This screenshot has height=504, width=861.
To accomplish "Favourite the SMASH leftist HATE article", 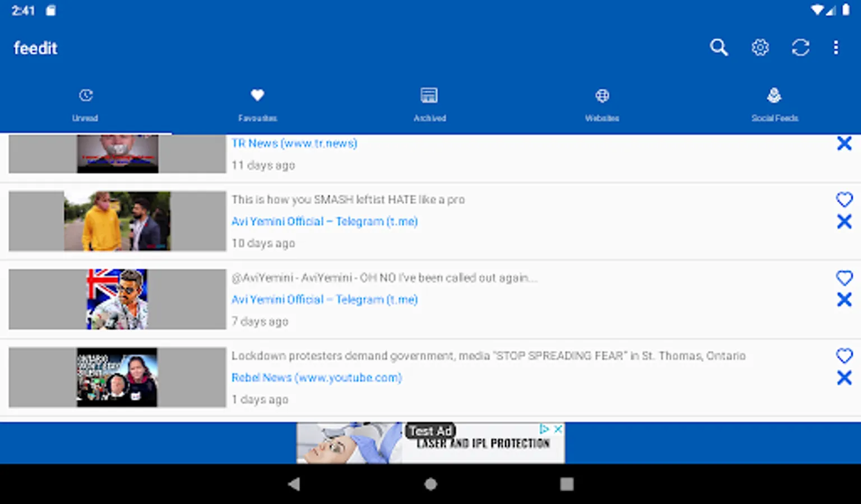I will point(844,199).
